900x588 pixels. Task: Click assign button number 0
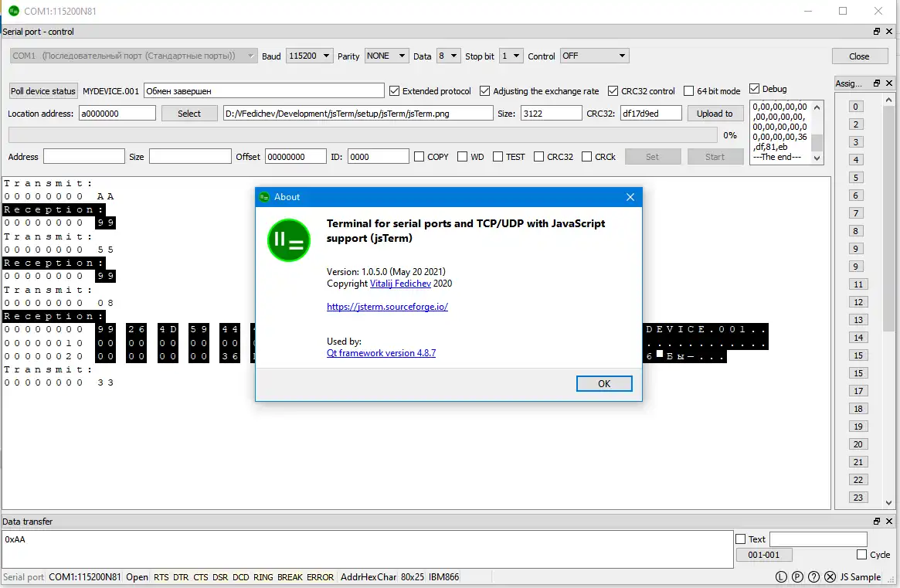[x=855, y=107]
